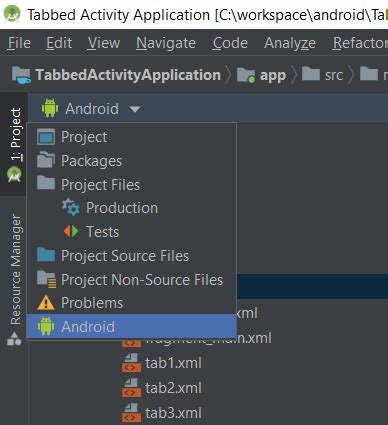388x425 pixels.
Task: Click the Tests orange-green arrows icon
Action: pos(71,231)
